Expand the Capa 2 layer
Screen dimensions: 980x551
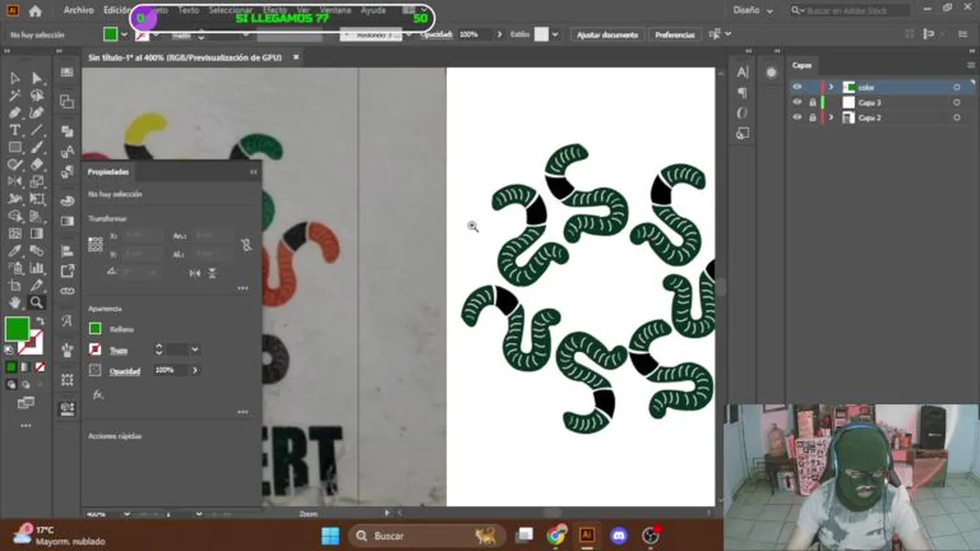coord(831,118)
